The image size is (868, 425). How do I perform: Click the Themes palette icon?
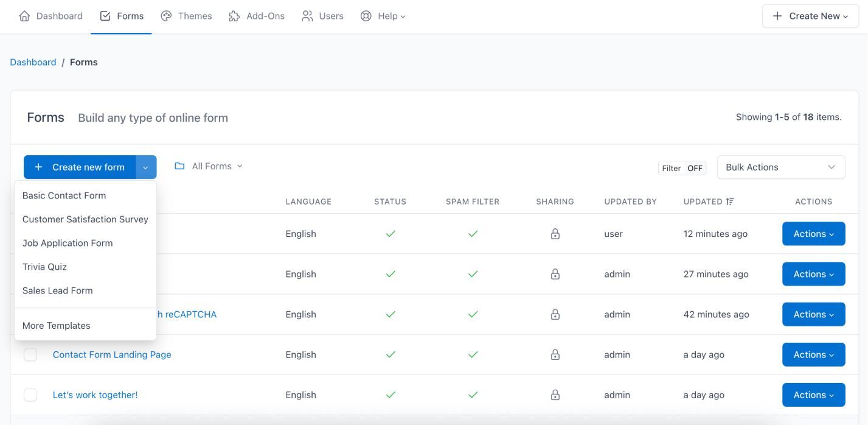coord(166,16)
